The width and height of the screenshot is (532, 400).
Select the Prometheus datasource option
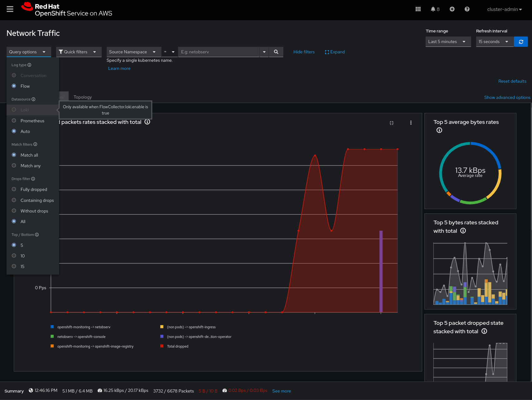click(x=14, y=121)
